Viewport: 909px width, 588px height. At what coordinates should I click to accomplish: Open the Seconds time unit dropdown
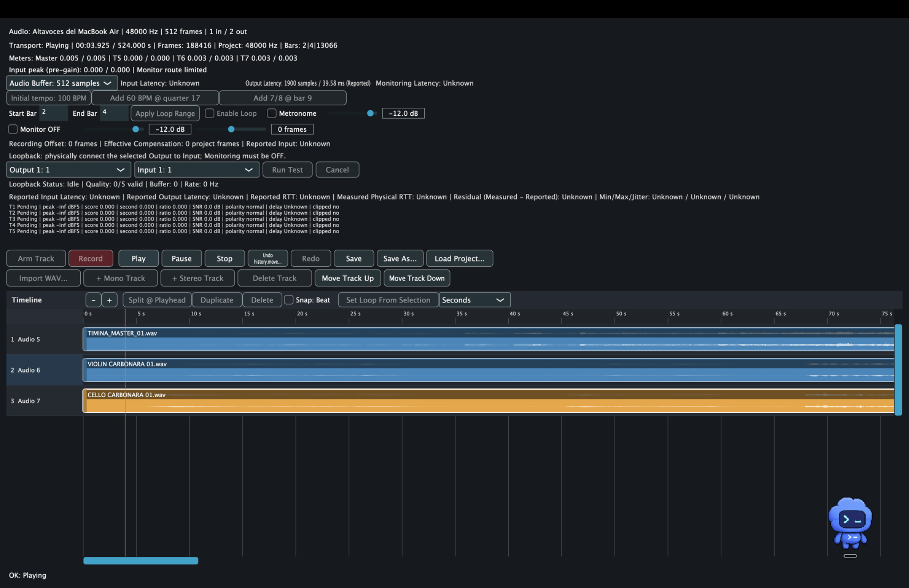coord(474,300)
